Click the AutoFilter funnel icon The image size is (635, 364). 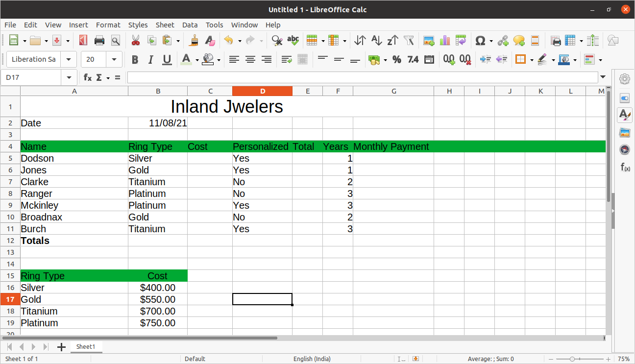point(409,41)
